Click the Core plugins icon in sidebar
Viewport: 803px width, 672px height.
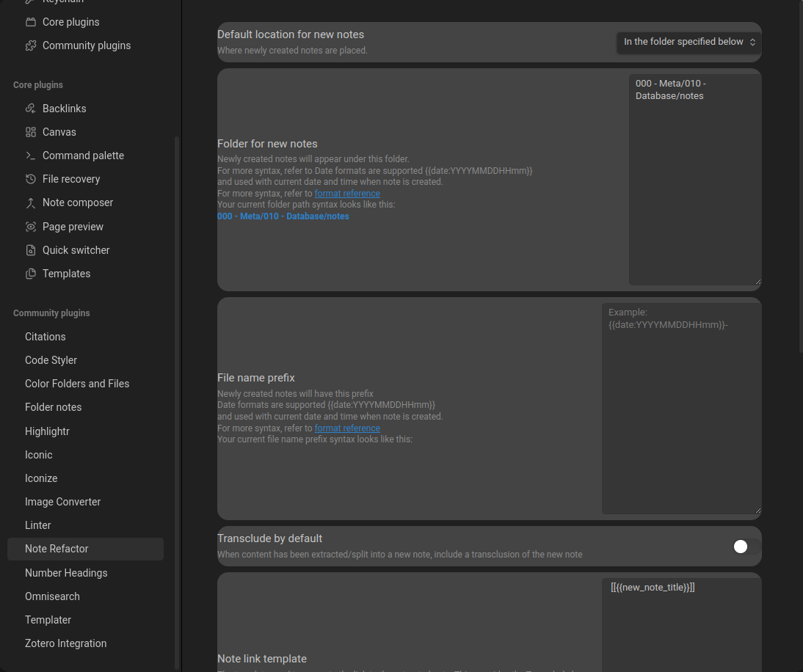[x=30, y=22]
